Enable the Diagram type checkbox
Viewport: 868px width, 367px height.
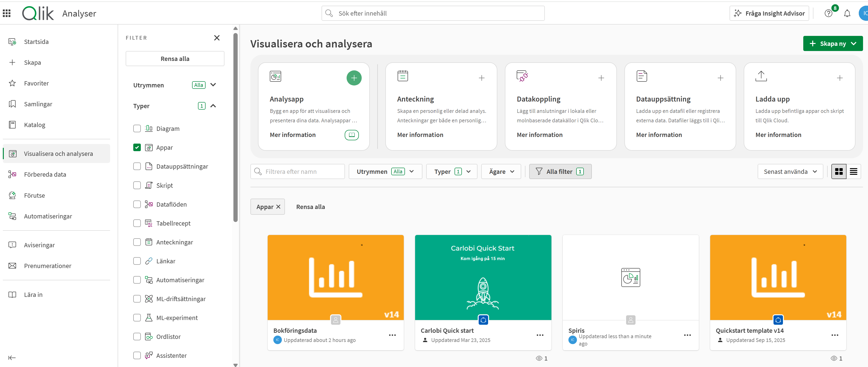[137, 129]
